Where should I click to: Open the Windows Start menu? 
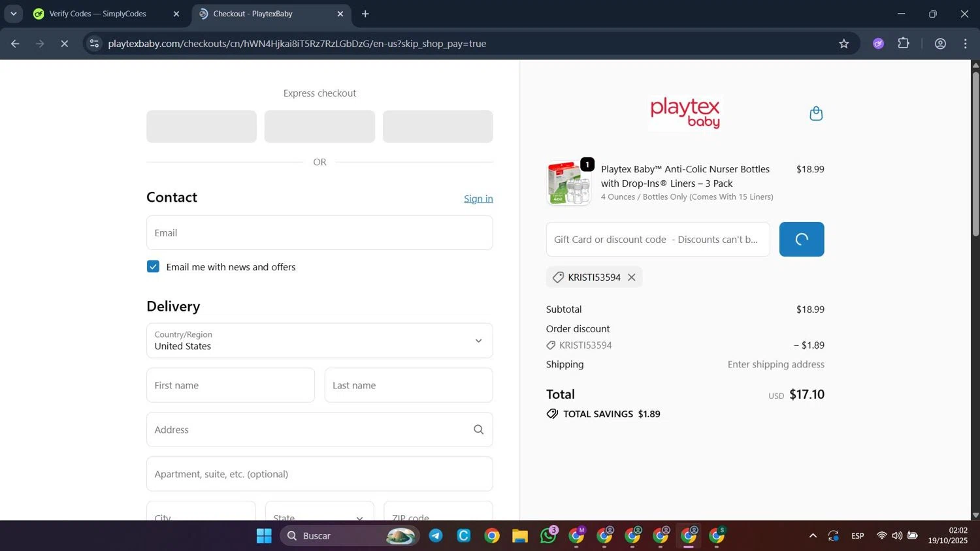pos(264,536)
